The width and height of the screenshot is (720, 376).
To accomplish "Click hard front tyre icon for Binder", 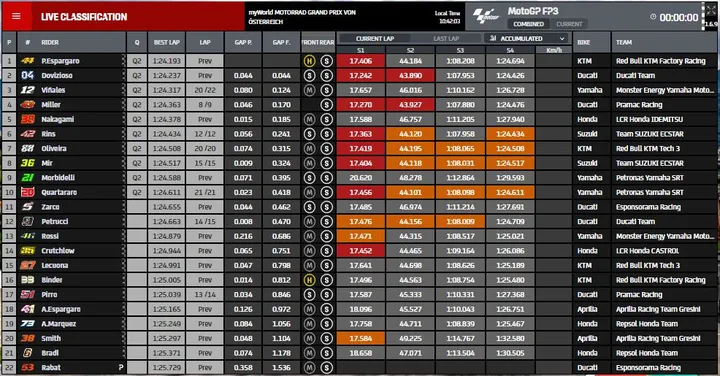I will pos(309,280).
